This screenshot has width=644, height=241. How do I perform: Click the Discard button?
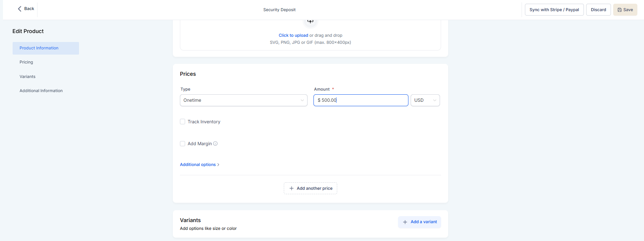598,10
